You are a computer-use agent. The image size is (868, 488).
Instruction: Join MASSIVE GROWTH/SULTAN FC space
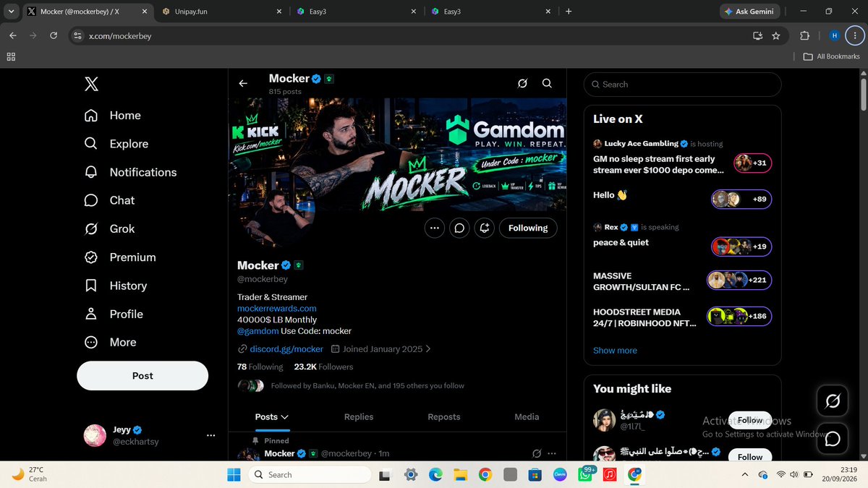(x=739, y=280)
